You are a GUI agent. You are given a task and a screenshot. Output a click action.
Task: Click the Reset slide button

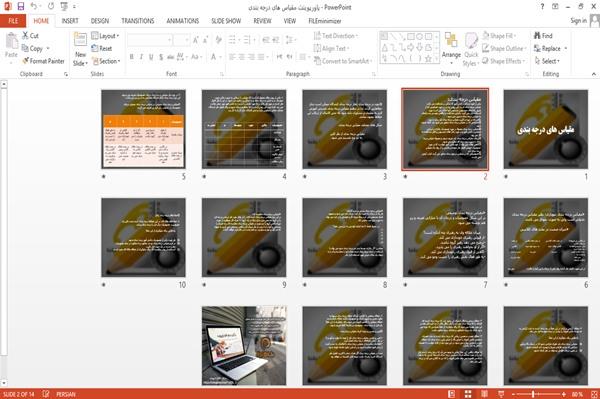click(102, 48)
